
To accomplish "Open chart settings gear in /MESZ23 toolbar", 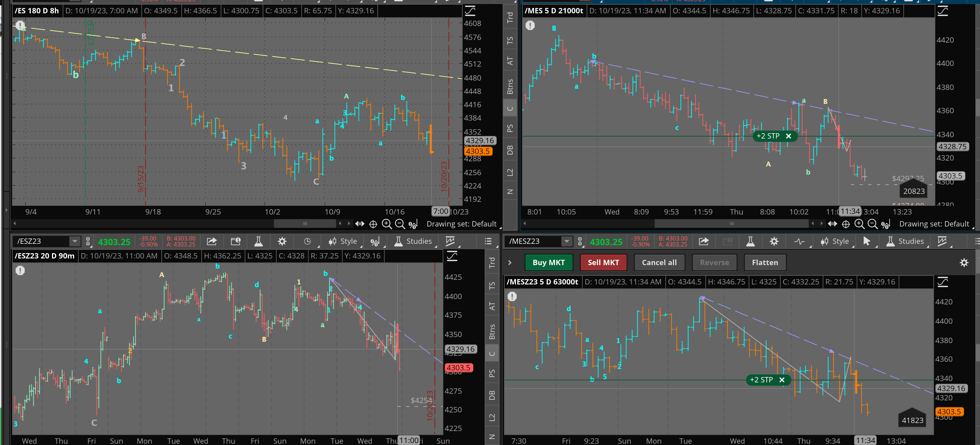I will [x=774, y=241].
